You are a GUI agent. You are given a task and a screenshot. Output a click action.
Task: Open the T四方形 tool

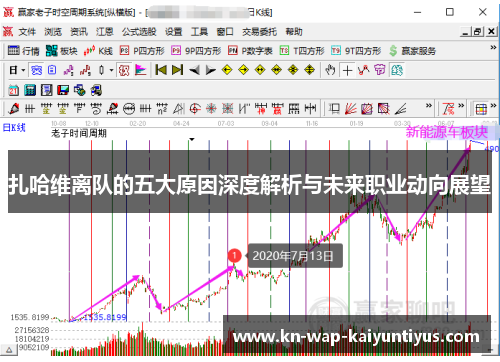pos(302,51)
